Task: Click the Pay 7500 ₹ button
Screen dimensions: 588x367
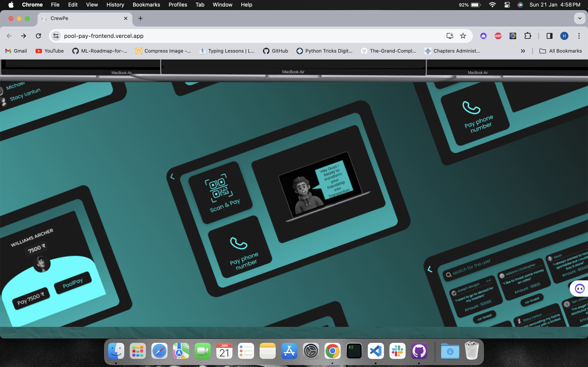Action: [x=31, y=298]
